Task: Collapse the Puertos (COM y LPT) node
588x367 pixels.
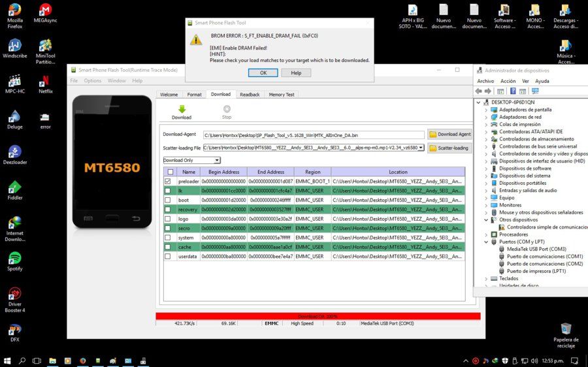Action: [x=486, y=242]
